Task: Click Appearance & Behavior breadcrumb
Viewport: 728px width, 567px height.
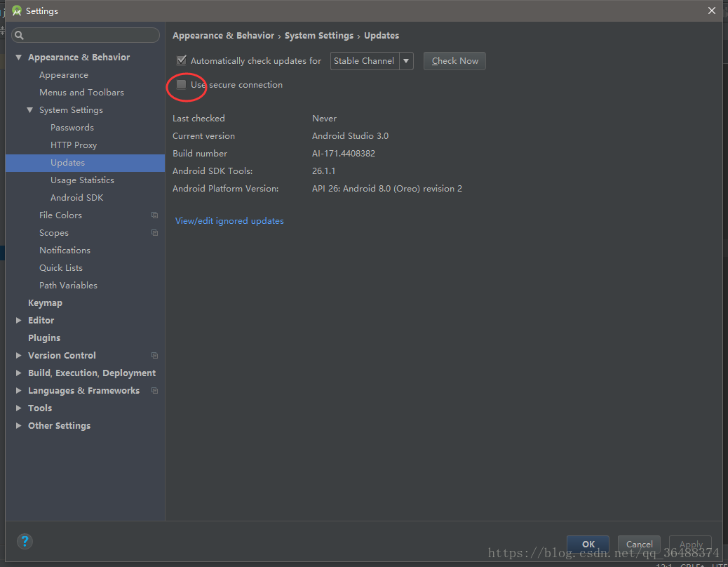Action: [223, 36]
